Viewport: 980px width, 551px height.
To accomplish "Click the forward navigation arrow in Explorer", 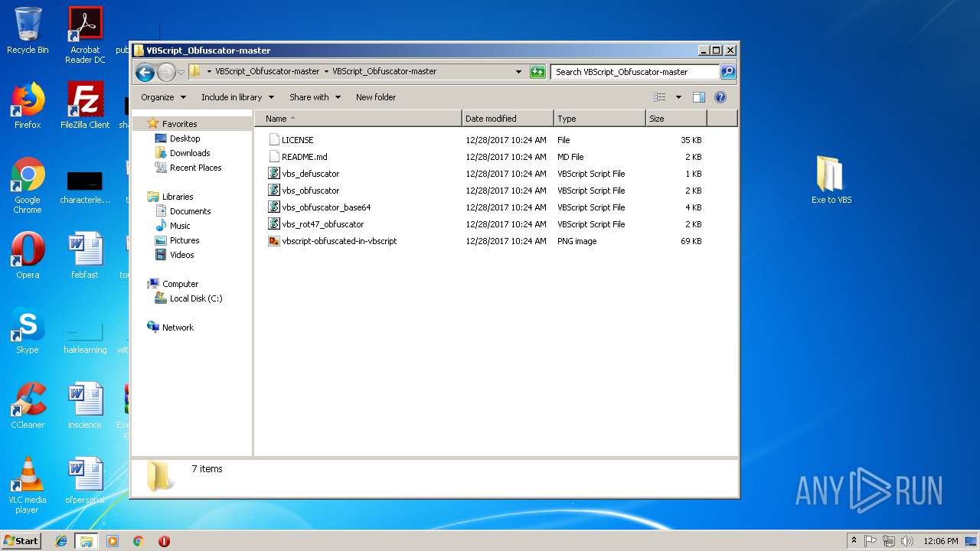I will (x=166, y=72).
